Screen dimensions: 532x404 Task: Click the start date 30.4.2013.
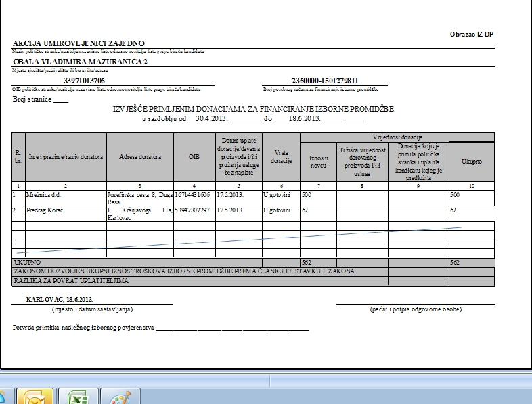coord(212,118)
